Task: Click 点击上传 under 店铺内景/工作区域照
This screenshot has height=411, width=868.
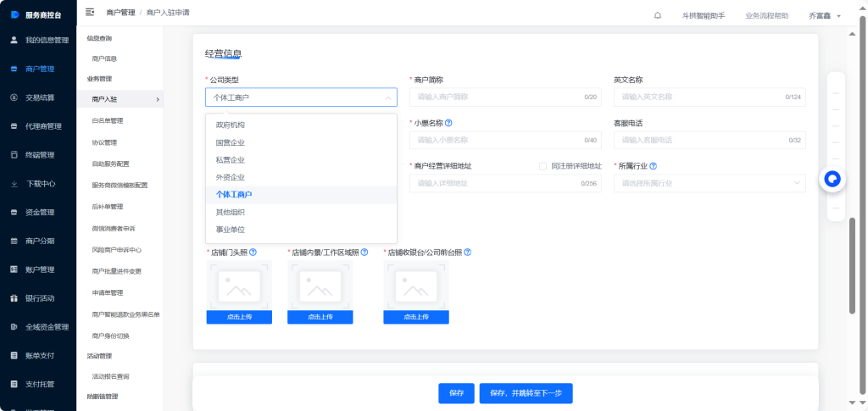Action: [320, 317]
